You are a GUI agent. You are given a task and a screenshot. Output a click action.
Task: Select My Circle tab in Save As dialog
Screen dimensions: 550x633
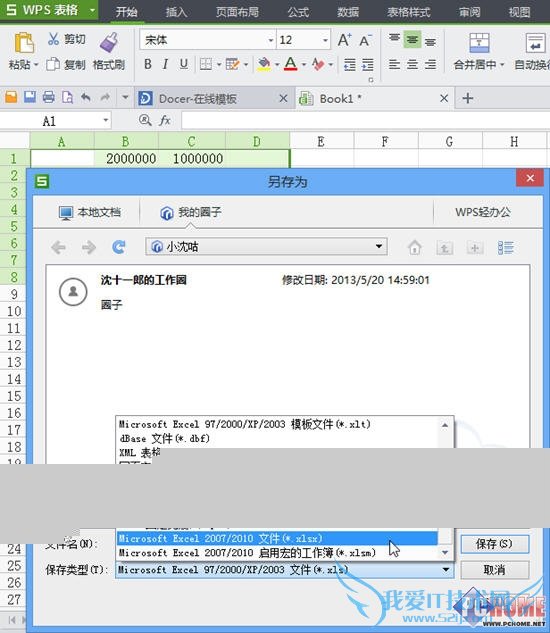click(191, 212)
